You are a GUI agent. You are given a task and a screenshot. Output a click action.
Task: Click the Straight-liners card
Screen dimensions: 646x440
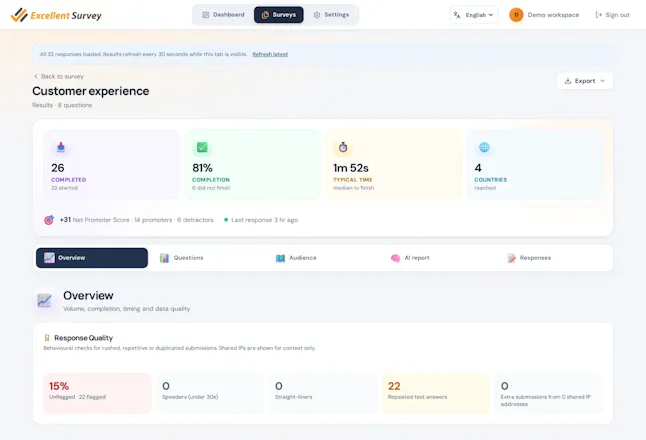[323, 393]
